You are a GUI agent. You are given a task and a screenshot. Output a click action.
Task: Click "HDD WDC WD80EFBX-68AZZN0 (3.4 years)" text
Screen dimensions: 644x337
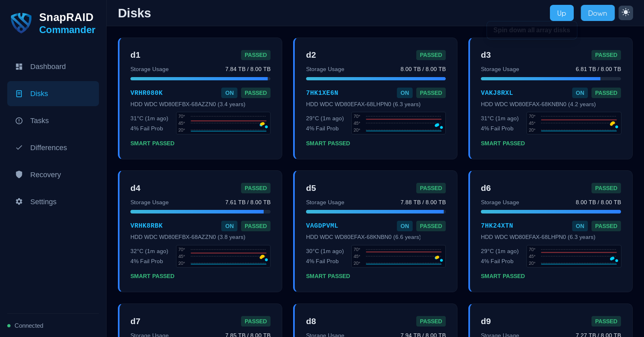pyautogui.click(x=188, y=104)
